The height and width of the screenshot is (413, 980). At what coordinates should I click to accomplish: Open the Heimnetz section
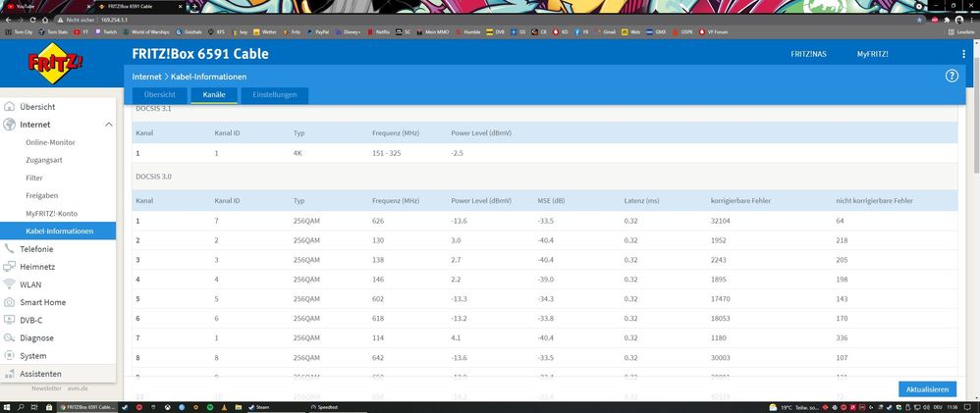(37, 266)
